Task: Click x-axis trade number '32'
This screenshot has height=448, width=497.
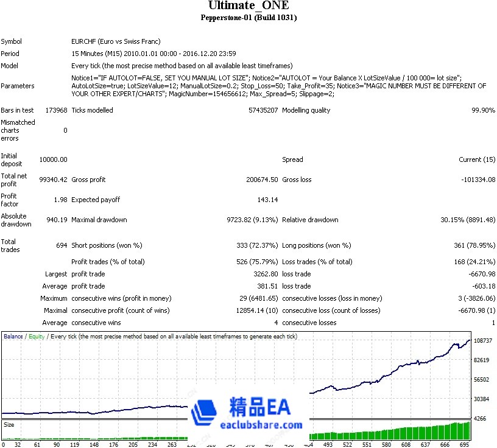Action: (x=18, y=445)
